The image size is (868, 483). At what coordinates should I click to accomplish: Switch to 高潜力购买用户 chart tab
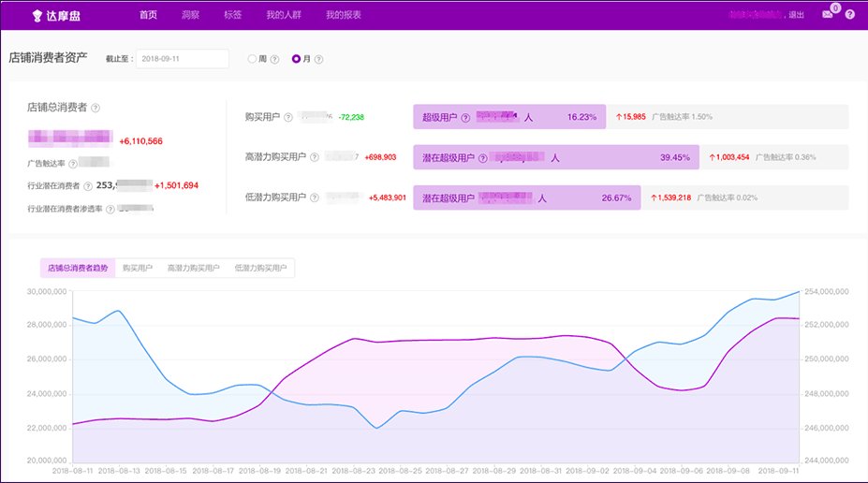pos(193,268)
